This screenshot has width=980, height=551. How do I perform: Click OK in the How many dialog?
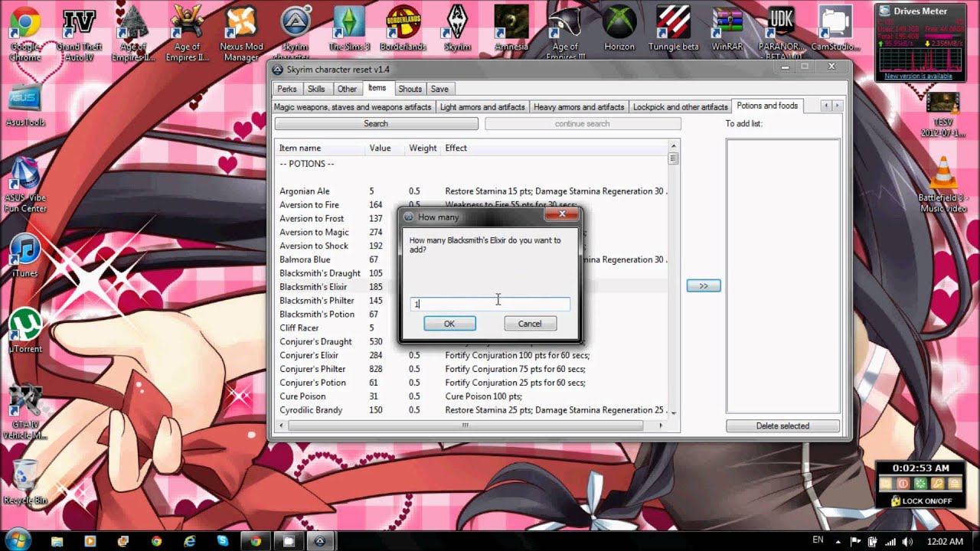pos(449,324)
